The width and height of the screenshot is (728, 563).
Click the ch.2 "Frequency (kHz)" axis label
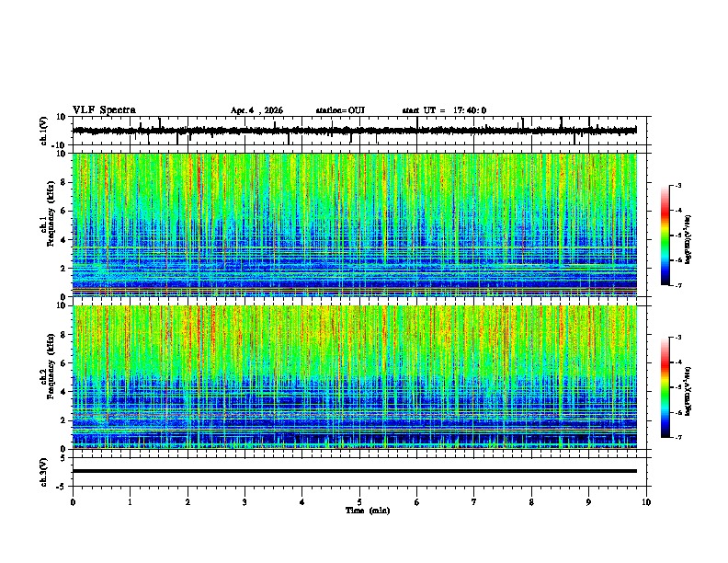coord(51,366)
